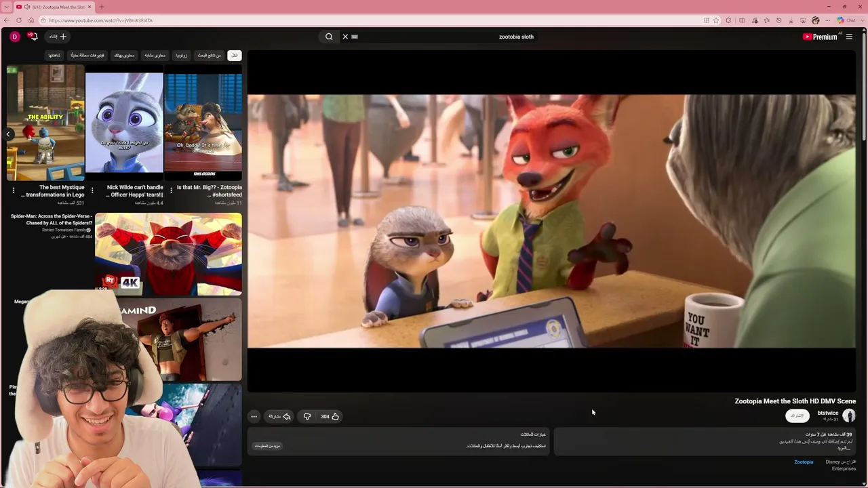
Task: Open browser history clock icon
Action: 778,20
